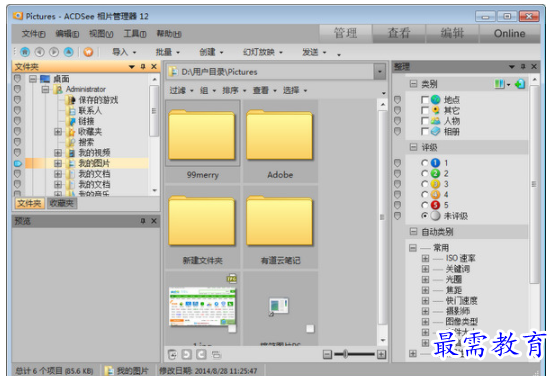Screen dimensions: 555x376
Task: Click the folder icon in path bar
Action: coord(173,72)
